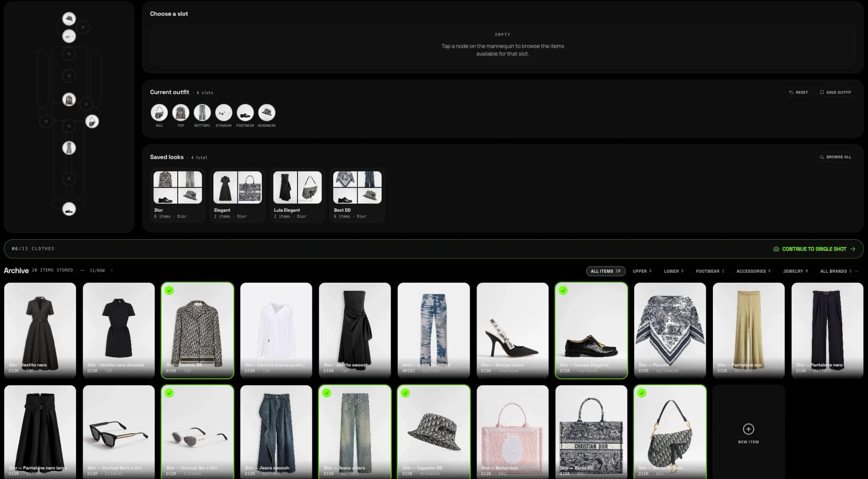Filter archive by Upper items
Viewport: 868px width, 479px height.
pos(642,271)
